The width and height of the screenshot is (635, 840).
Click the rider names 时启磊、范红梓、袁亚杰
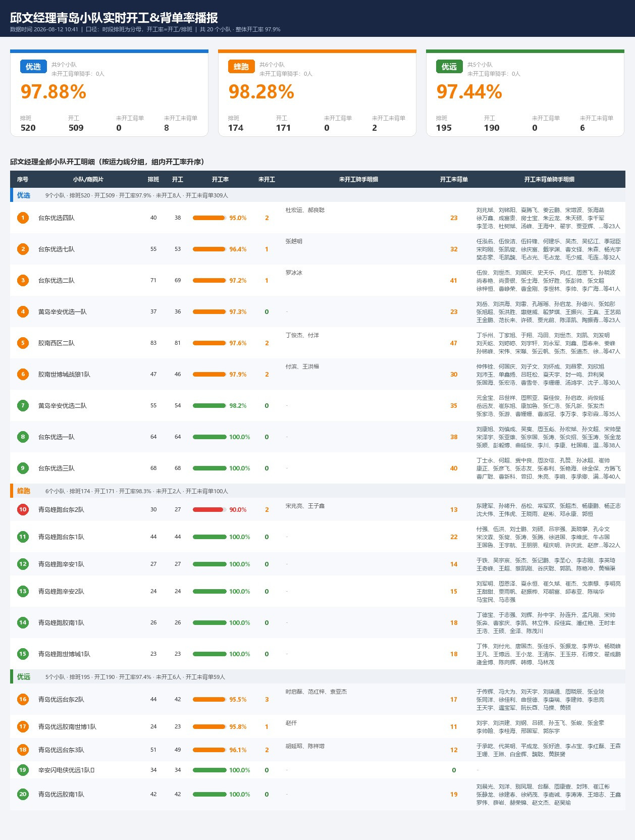[x=316, y=692]
